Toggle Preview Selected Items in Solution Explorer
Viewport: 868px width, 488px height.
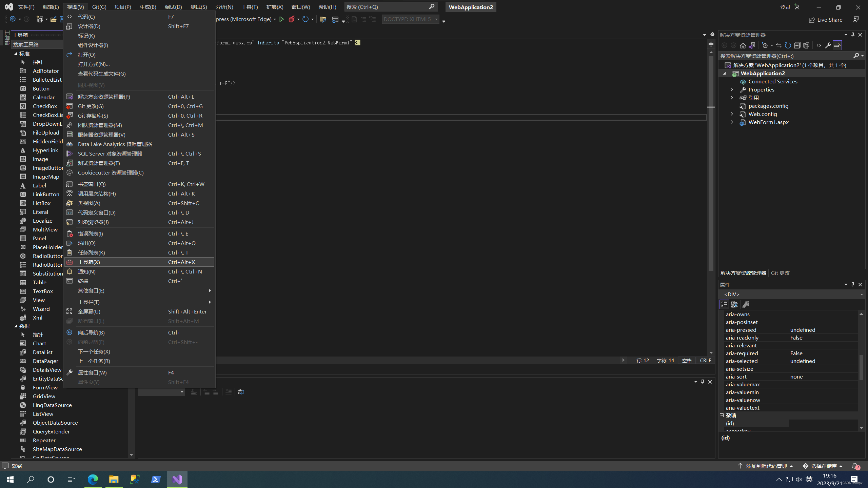point(837,45)
